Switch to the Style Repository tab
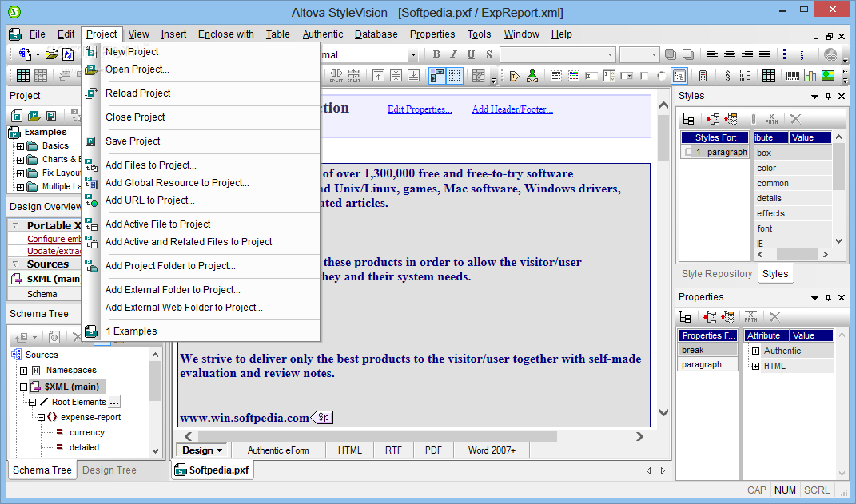The width and height of the screenshot is (856, 504). (717, 274)
